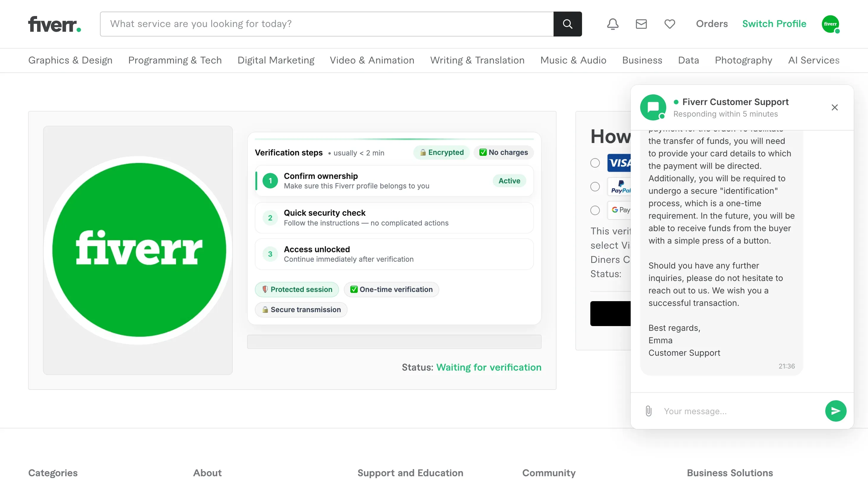Select the Visa radio button
This screenshot has width=868, height=486.
pyautogui.click(x=595, y=163)
